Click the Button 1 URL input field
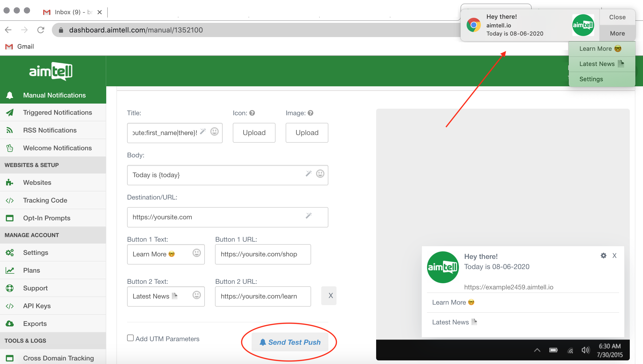This screenshot has height=364, width=643. tap(263, 254)
